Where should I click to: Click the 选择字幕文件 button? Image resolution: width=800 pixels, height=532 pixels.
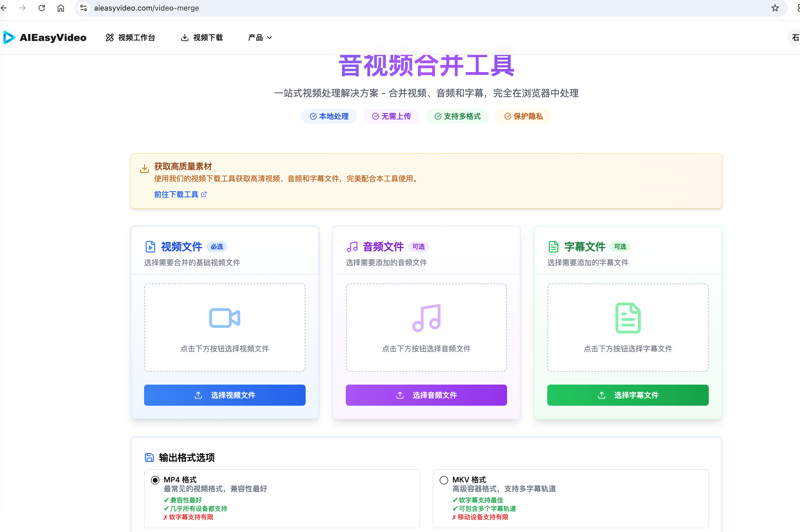(x=628, y=395)
